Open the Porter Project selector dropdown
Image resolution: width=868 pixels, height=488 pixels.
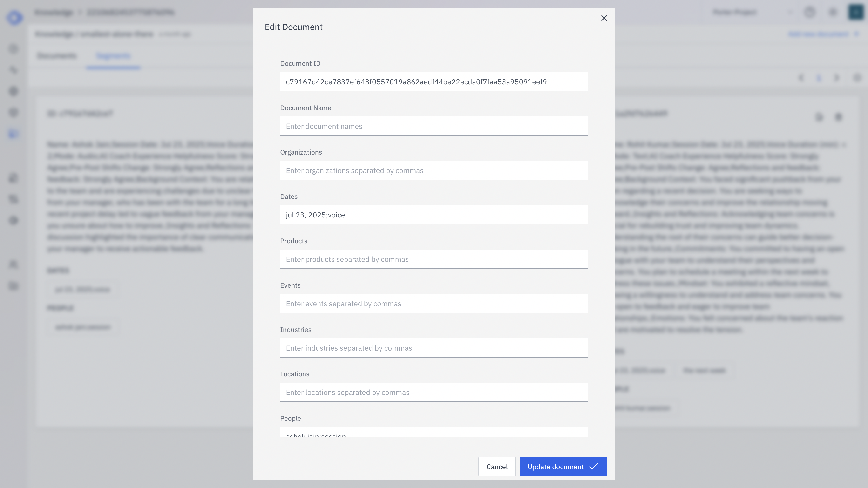(735, 12)
